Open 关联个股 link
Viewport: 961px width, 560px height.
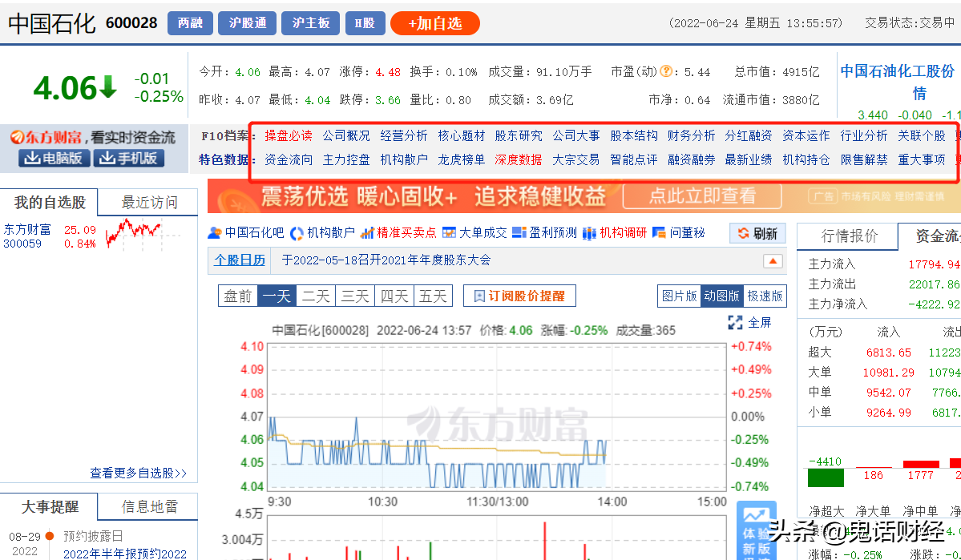click(921, 135)
